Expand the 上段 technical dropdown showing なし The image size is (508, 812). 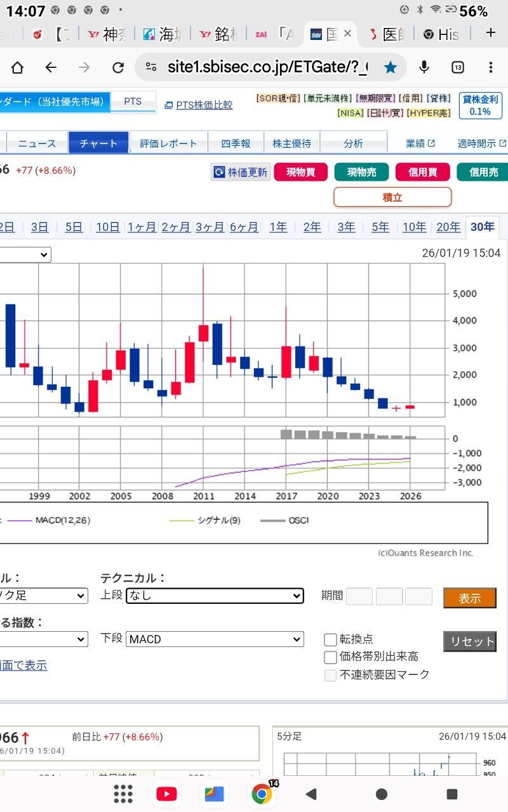point(215,596)
